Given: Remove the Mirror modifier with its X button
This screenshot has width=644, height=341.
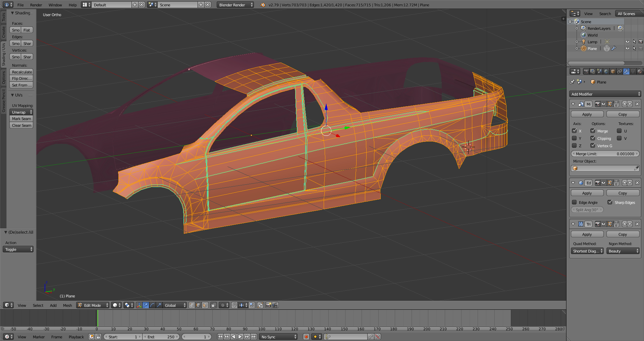Looking at the screenshot, I should click(637, 104).
